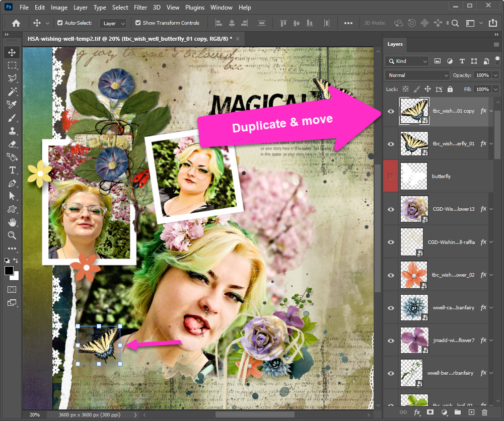Click the foreground color swatch

[10, 271]
